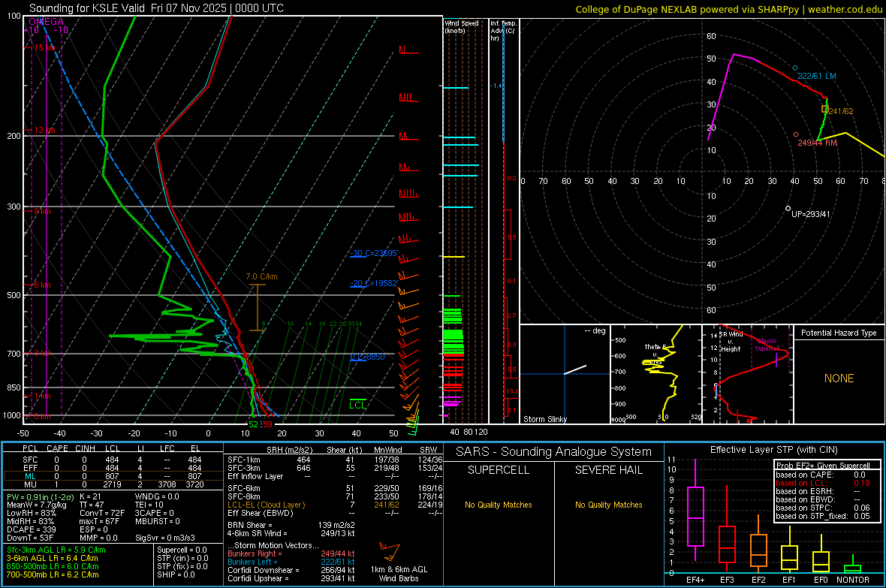Click the Storm Slinky panel label

(544, 419)
